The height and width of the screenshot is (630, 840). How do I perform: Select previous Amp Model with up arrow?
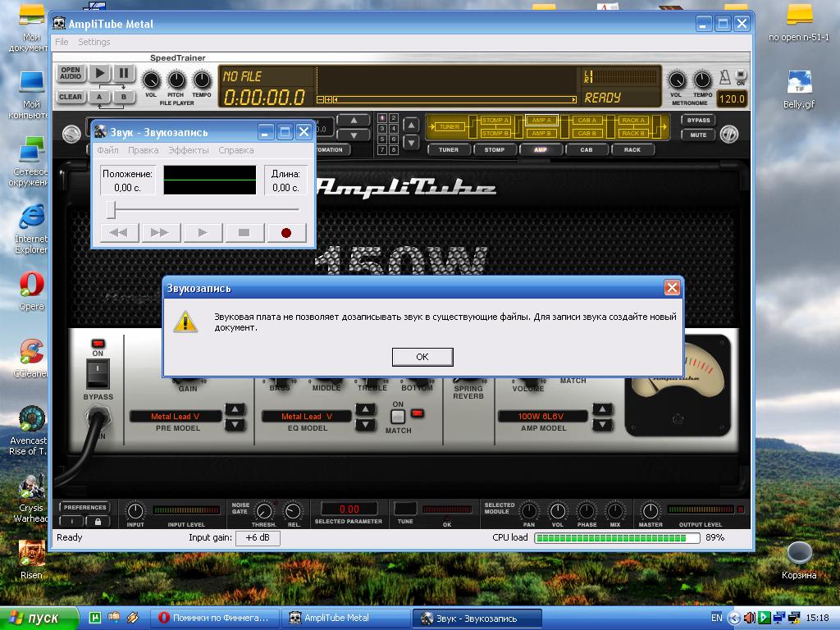coord(603,409)
